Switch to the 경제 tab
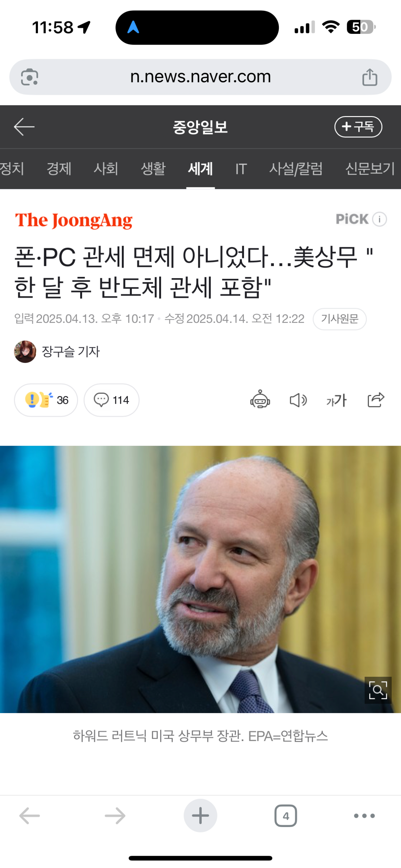 pyautogui.click(x=59, y=168)
